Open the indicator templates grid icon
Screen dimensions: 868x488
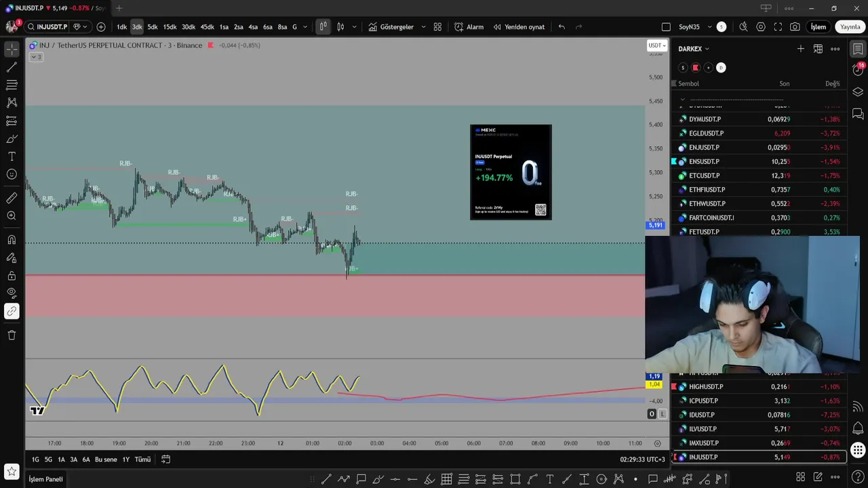pyautogui.click(x=437, y=27)
